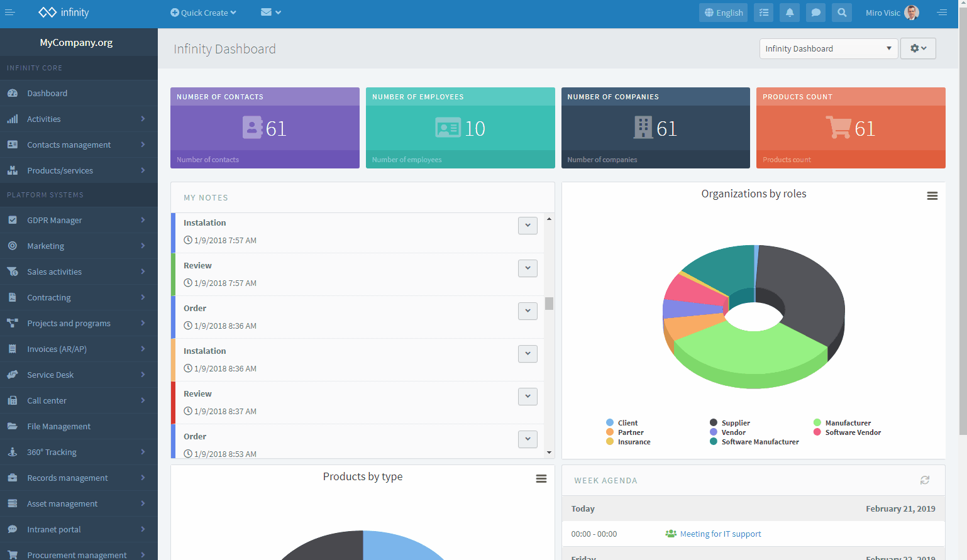Open Dashboard in the sidebar
The width and height of the screenshot is (967, 560).
[79, 93]
